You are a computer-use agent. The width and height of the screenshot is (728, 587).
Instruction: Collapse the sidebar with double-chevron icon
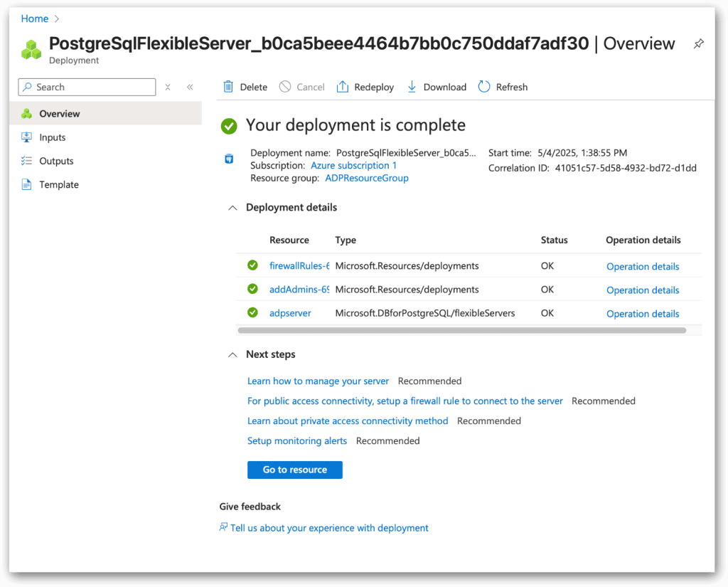190,87
